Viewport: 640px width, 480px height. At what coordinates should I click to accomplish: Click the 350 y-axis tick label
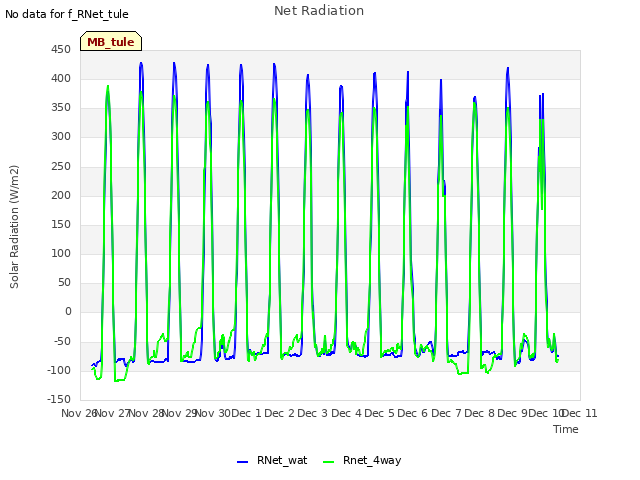[61, 108]
